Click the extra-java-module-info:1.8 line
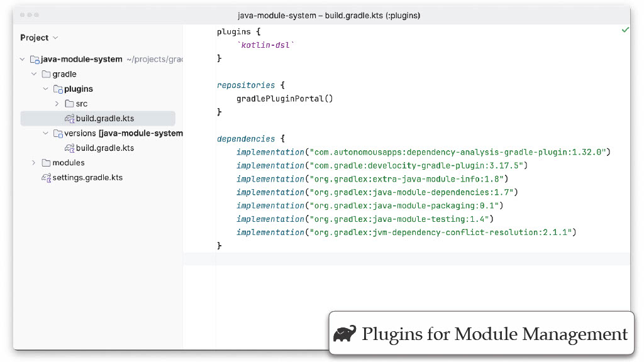644x362 pixels. coord(372,179)
